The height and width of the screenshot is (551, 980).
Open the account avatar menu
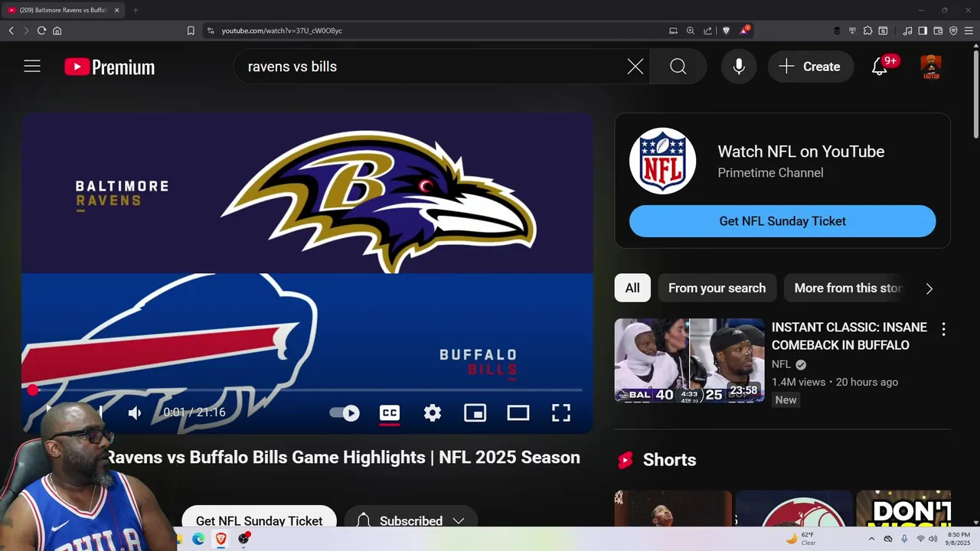click(931, 67)
